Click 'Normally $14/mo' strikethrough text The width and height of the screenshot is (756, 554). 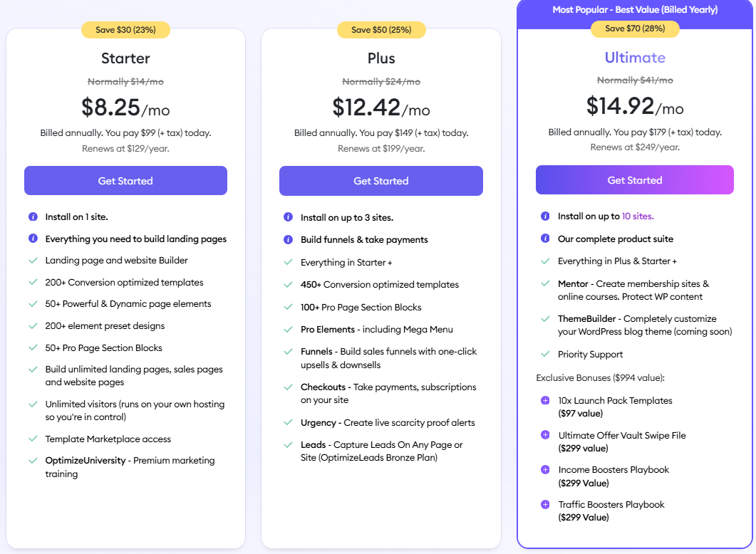[x=125, y=82]
